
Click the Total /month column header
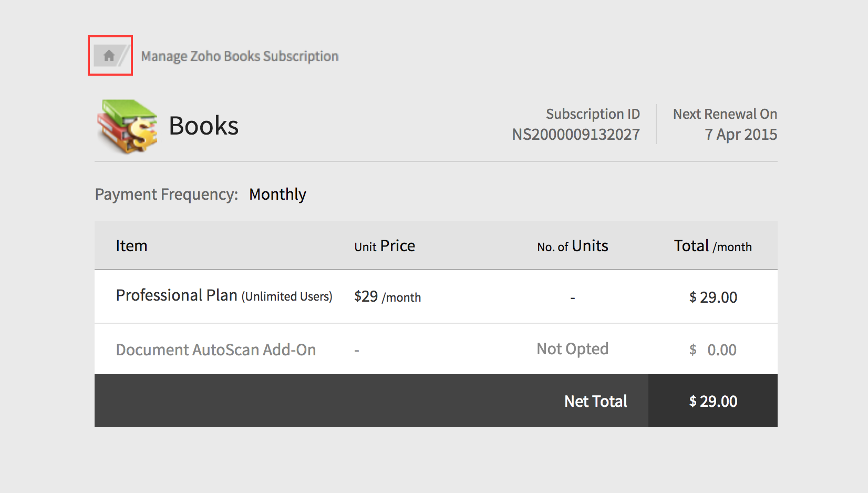(713, 246)
